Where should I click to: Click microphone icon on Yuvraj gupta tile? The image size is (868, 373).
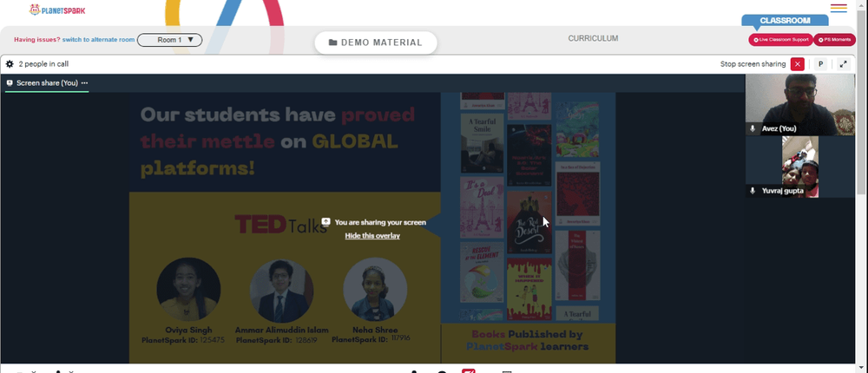pyautogui.click(x=753, y=190)
